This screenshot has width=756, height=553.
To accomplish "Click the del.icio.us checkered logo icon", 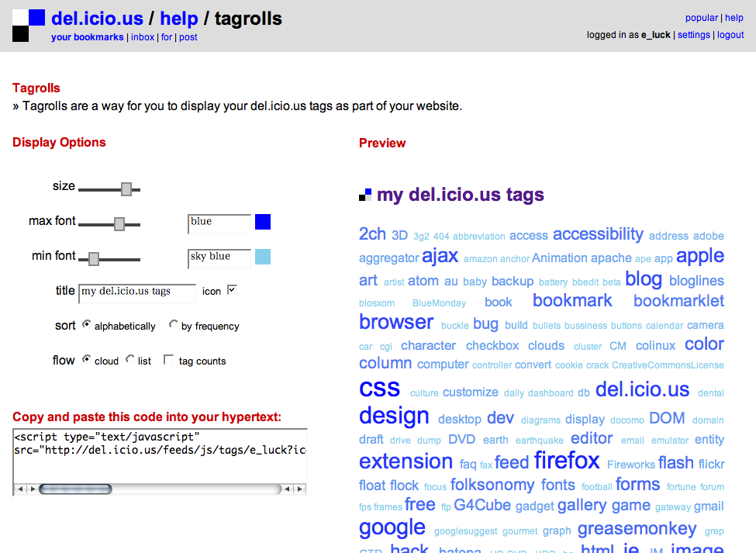I will [x=29, y=25].
